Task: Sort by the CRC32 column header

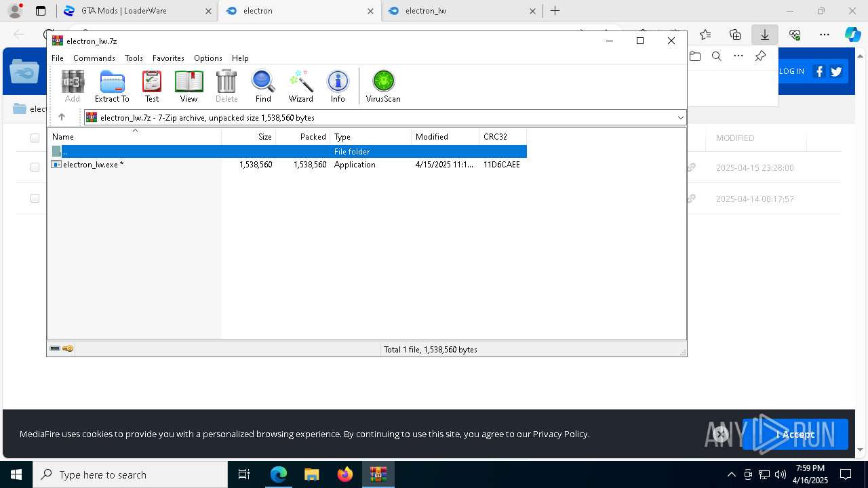Action: 503,136
